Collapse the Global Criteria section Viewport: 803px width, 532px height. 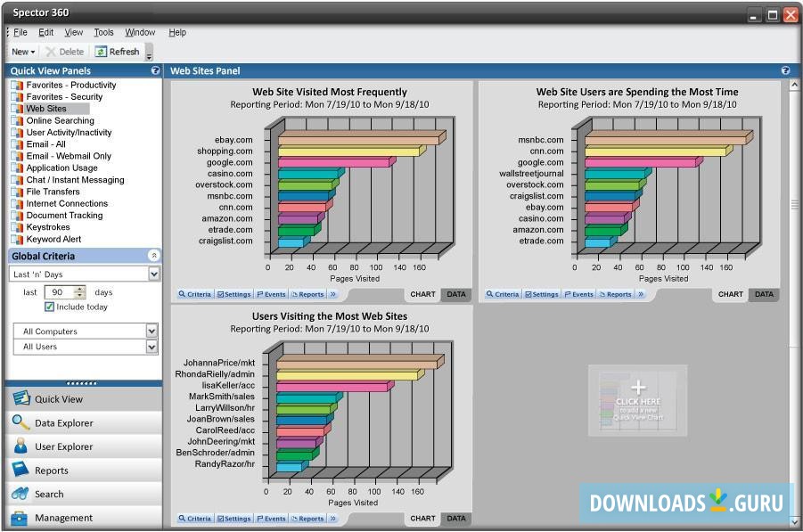[x=153, y=255]
